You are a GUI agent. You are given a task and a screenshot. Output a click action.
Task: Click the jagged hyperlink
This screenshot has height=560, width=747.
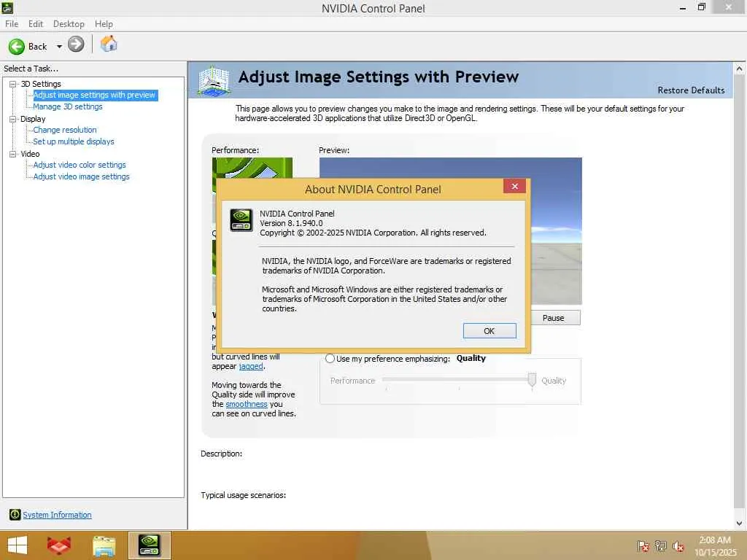(251, 366)
